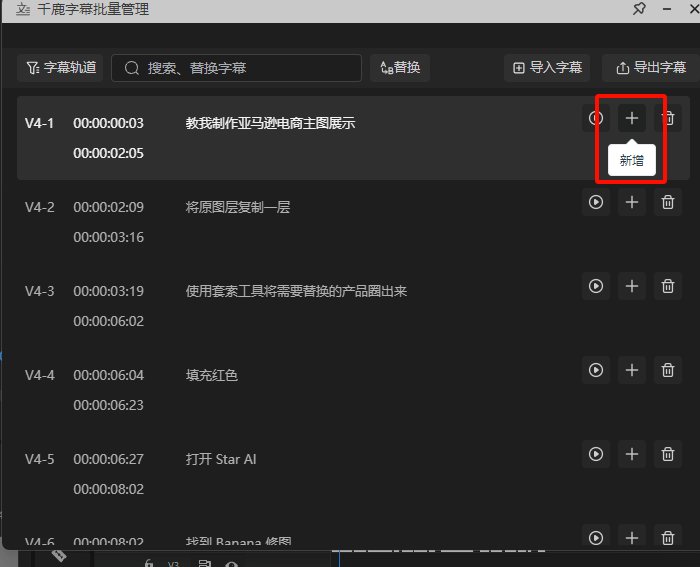Image resolution: width=700 pixels, height=567 pixels.
Task: Play subtitle V4-4 填充红色
Action: [x=596, y=370]
